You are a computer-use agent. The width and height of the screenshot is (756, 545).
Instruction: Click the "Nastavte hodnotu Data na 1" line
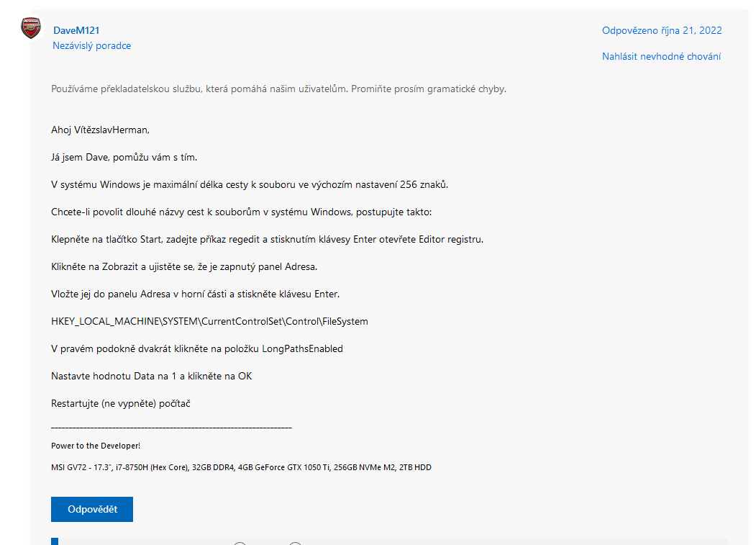coord(151,376)
